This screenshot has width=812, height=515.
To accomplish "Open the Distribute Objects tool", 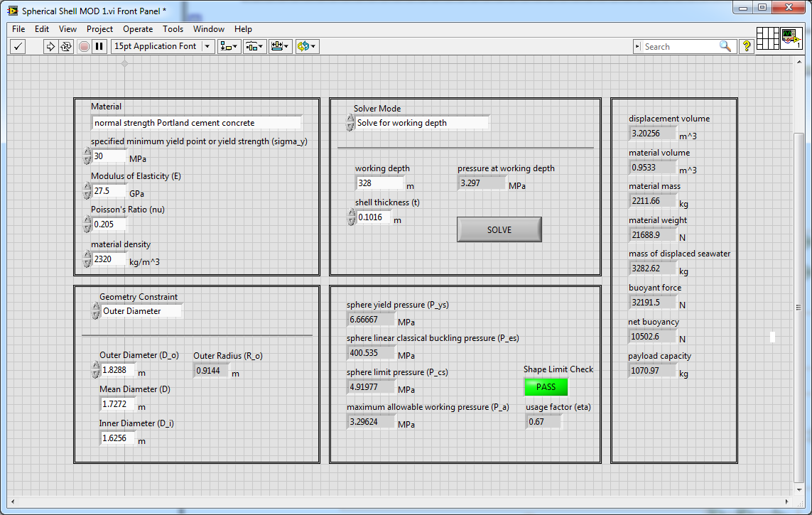I will tap(254, 47).
